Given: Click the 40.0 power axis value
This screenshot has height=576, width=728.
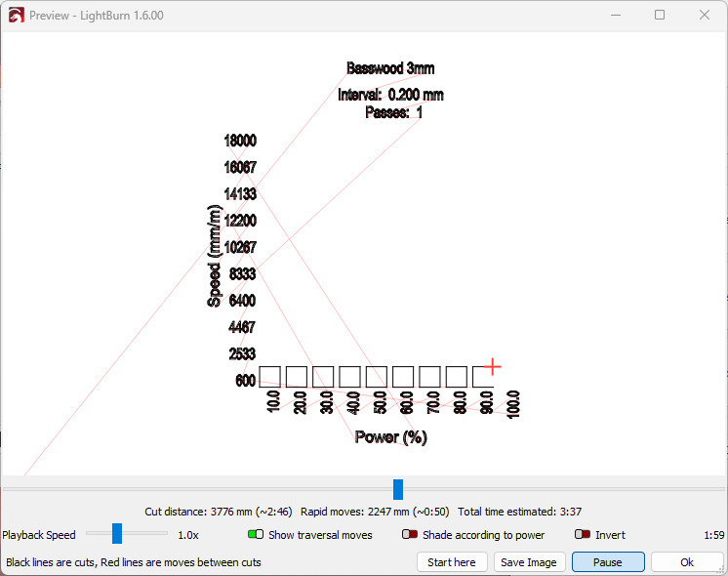Looking at the screenshot, I should tap(354, 401).
